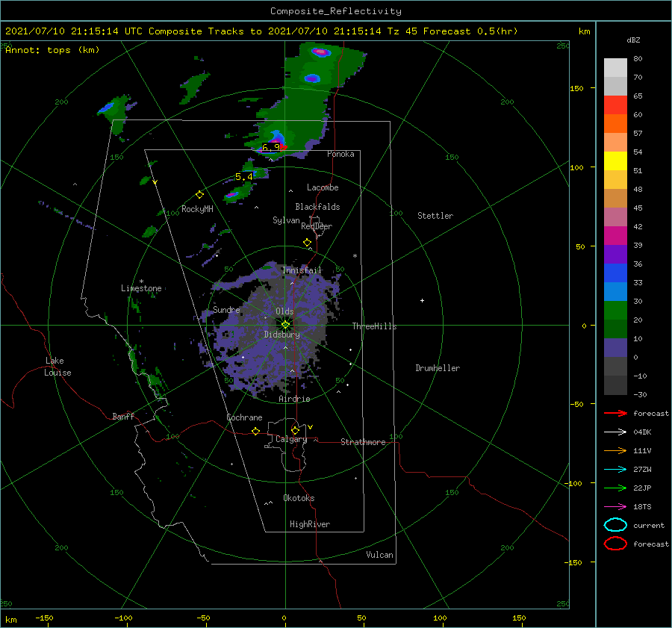672x628 pixels.
Task: Click the Drumheller label
Action: pos(438,368)
